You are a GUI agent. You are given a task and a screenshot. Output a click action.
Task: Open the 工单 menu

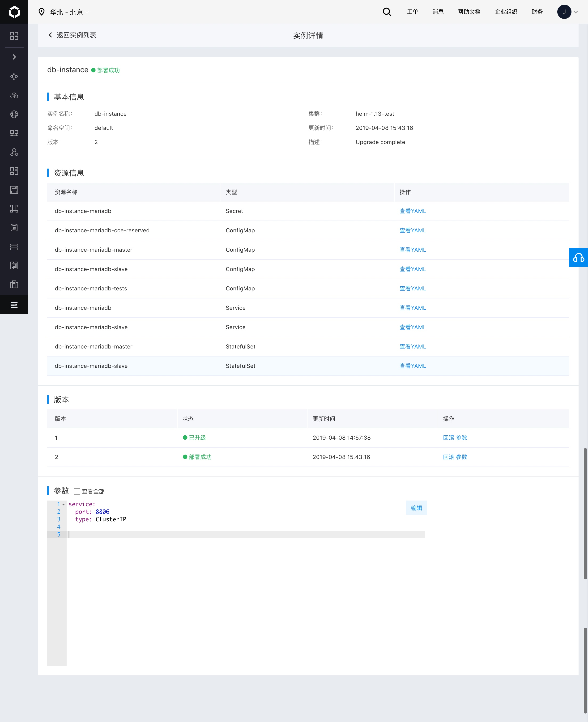pos(412,12)
